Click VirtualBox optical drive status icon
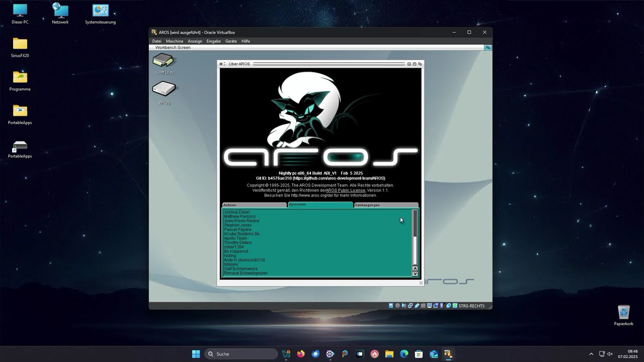Image resolution: width=644 pixels, height=362 pixels. 397,306
